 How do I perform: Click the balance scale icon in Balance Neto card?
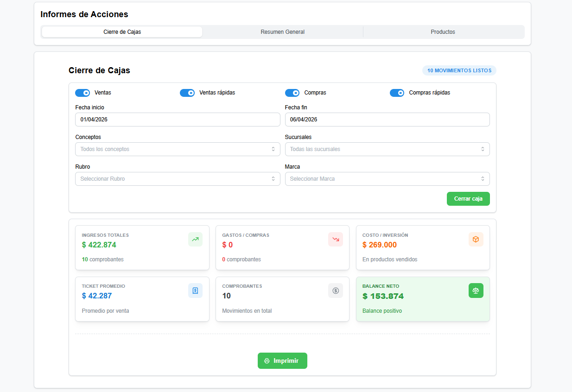click(476, 291)
